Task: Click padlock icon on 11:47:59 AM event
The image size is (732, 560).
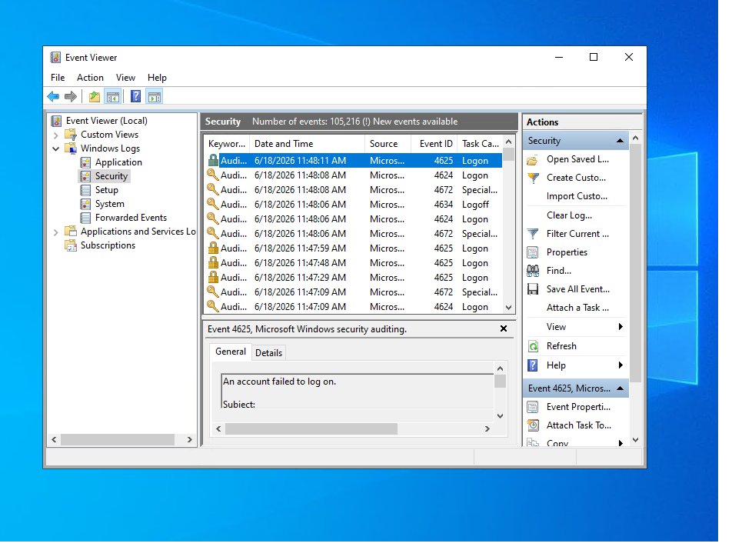Action: click(x=213, y=248)
